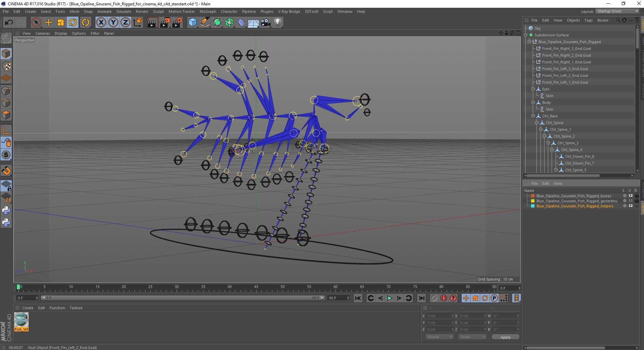Switch to Texture mode in sidebar
644x350 pixels.
(x=6, y=66)
